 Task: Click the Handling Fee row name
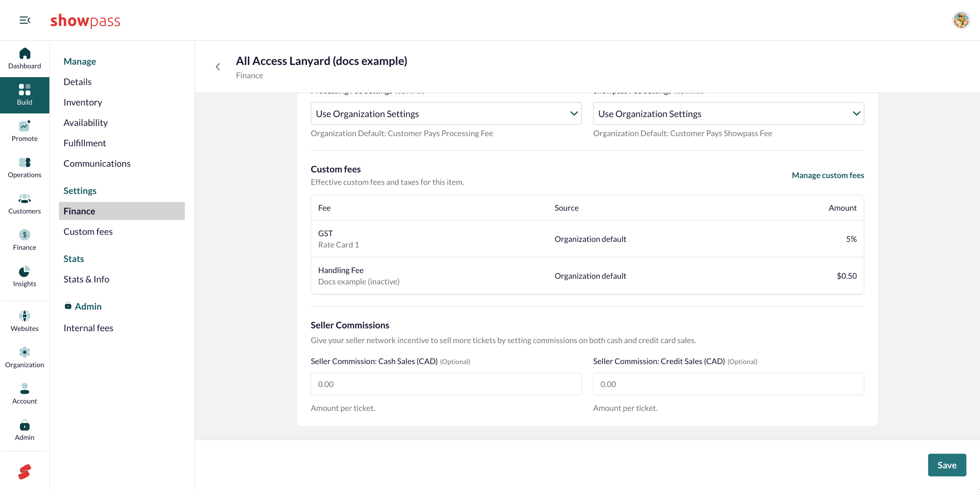pyautogui.click(x=341, y=270)
